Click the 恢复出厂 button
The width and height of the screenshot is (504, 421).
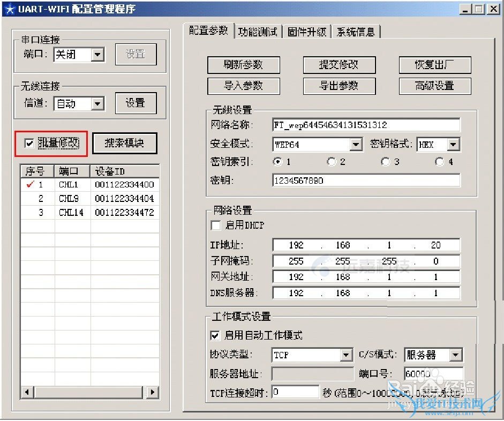tap(434, 65)
